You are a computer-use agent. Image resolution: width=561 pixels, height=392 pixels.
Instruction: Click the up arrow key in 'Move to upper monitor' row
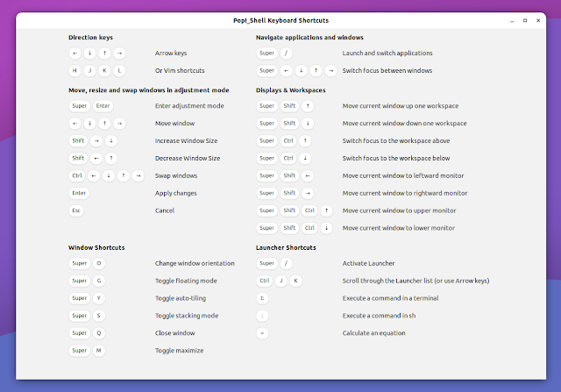pos(325,210)
